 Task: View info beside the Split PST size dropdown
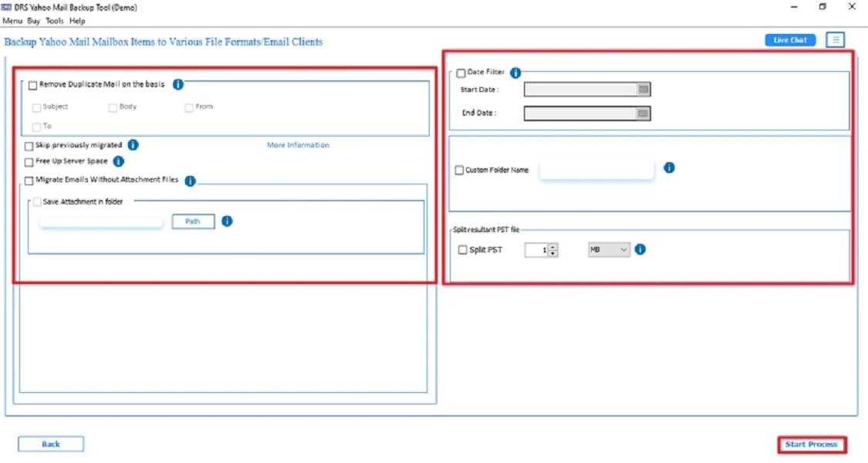click(640, 249)
